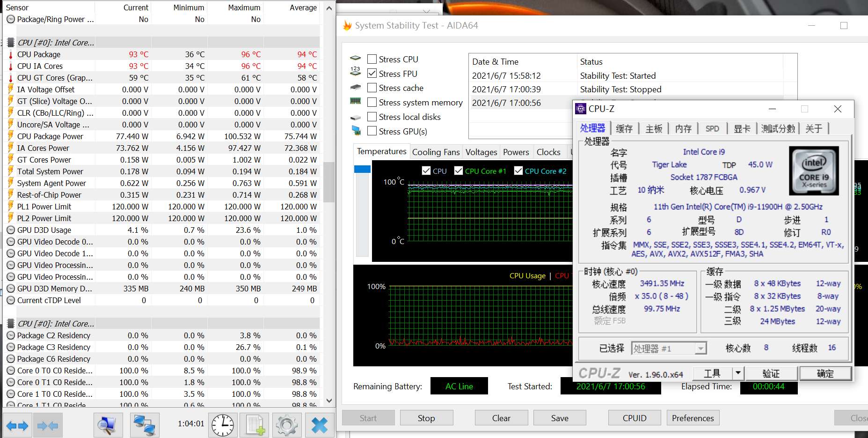Open the 測試分數 tab in CPU-Z
Image resolution: width=868 pixels, height=438 pixels.
tap(778, 129)
